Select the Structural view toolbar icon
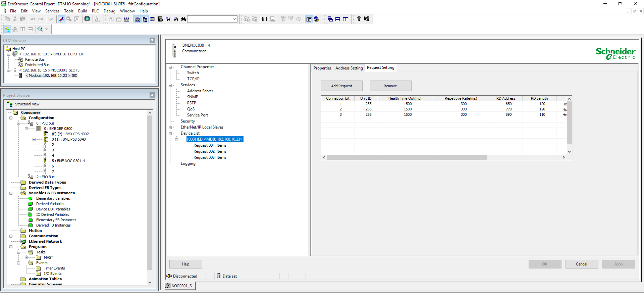The image size is (644, 293). tap(7, 29)
